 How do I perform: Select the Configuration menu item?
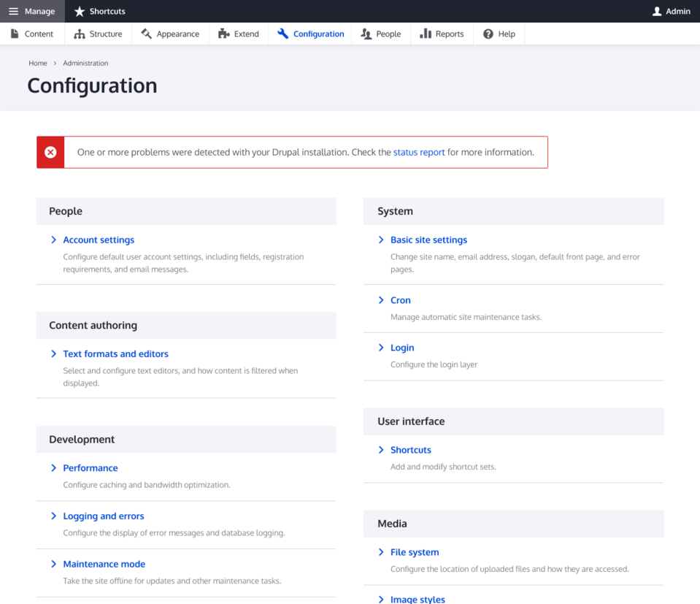[x=310, y=34]
